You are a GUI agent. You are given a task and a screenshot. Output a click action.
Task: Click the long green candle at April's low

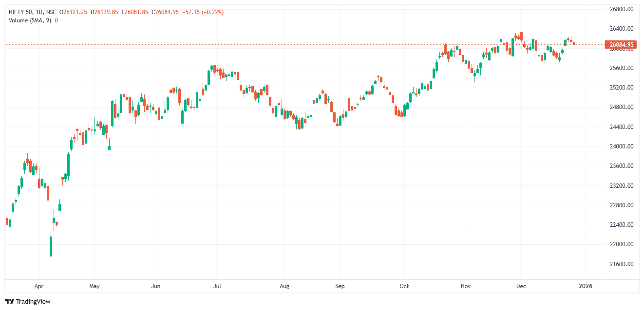click(x=51, y=246)
